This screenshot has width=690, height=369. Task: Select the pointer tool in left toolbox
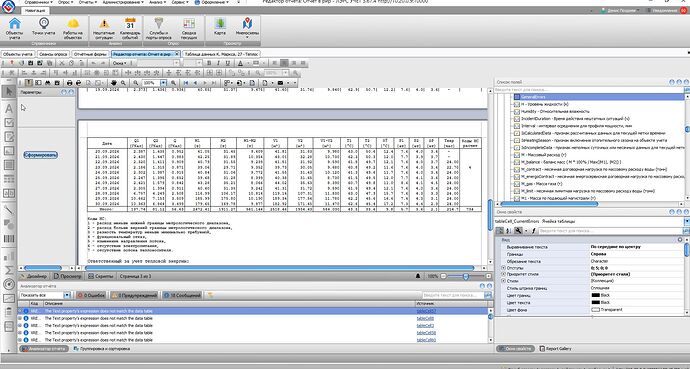coord(9,92)
